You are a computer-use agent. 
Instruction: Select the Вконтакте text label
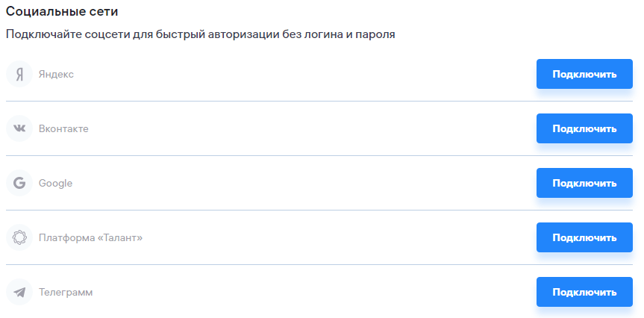pos(63,128)
